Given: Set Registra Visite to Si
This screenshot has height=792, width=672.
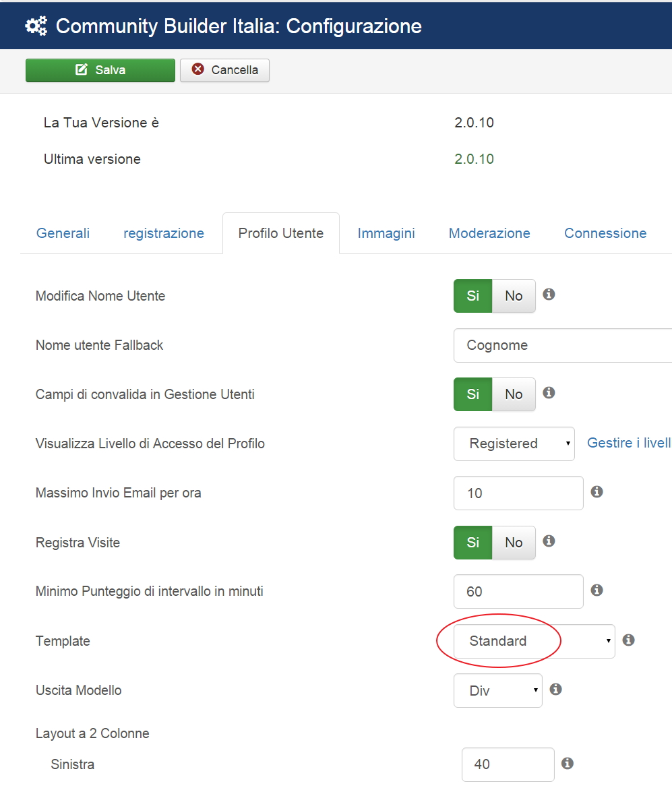Looking at the screenshot, I should (473, 543).
